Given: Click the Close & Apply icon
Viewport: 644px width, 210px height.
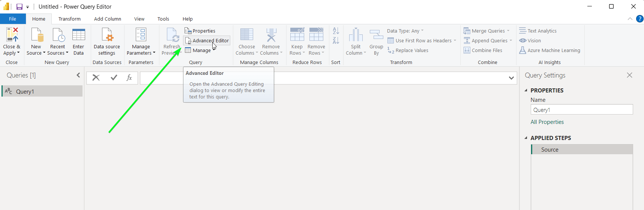Looking at the screenshot, I should pos(12,34).
